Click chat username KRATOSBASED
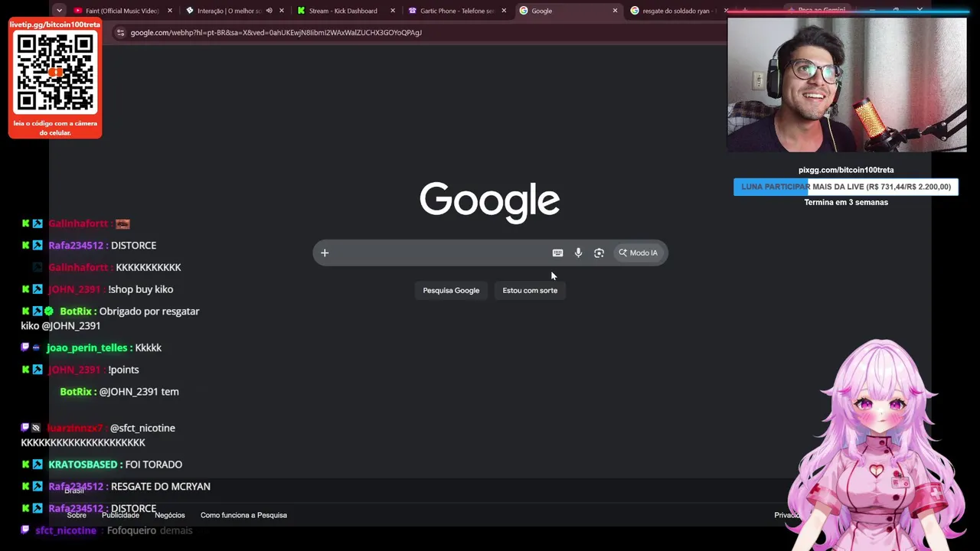Viewport: 980px width, 551px height. coord(83,465)
